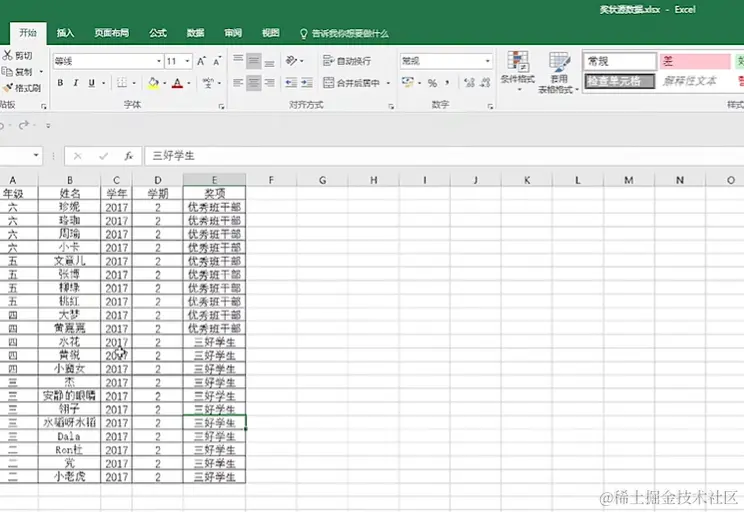The image size is (744, 512).
Task: Switch to the 插入 tab
Action: 65,33
